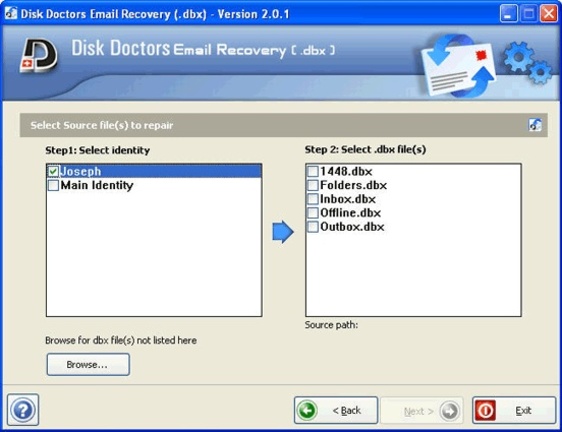Image resolution: width=562 pixels, height=432 pixels.
Task: Click the help question mark icon
Action: [23, 410]
